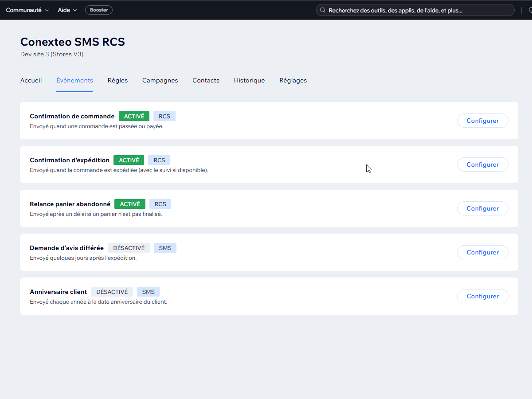
Task: Open the Contacts tab
Action: (206, 80)
